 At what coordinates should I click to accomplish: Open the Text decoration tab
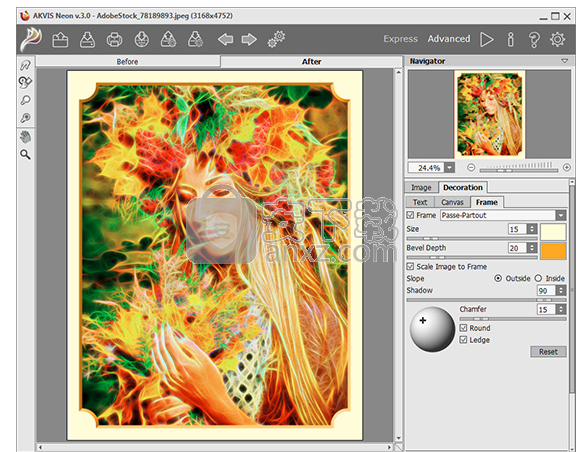(x=420, y=202)
